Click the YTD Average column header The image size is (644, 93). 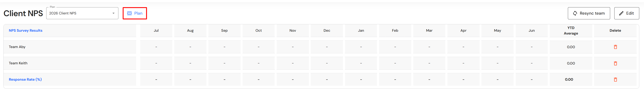point(571,30)
